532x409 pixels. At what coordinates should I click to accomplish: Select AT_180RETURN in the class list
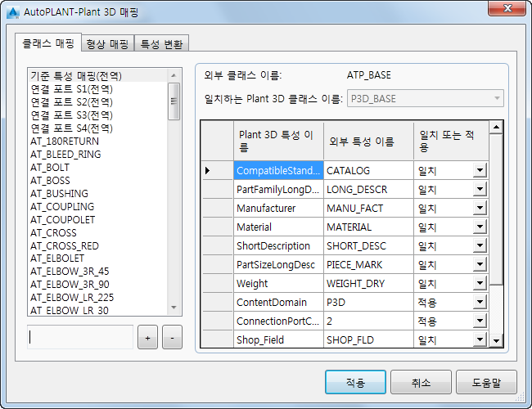97,141
